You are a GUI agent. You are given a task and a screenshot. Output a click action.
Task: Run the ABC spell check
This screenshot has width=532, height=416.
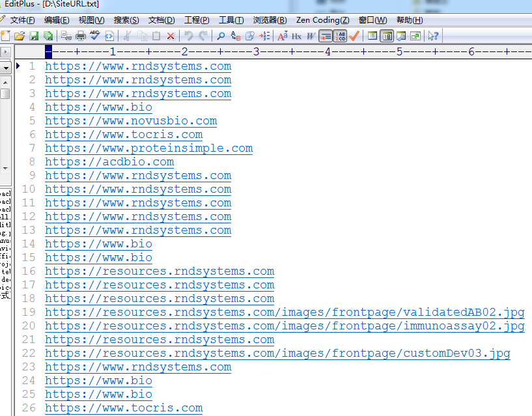click(x=94, y=35)
